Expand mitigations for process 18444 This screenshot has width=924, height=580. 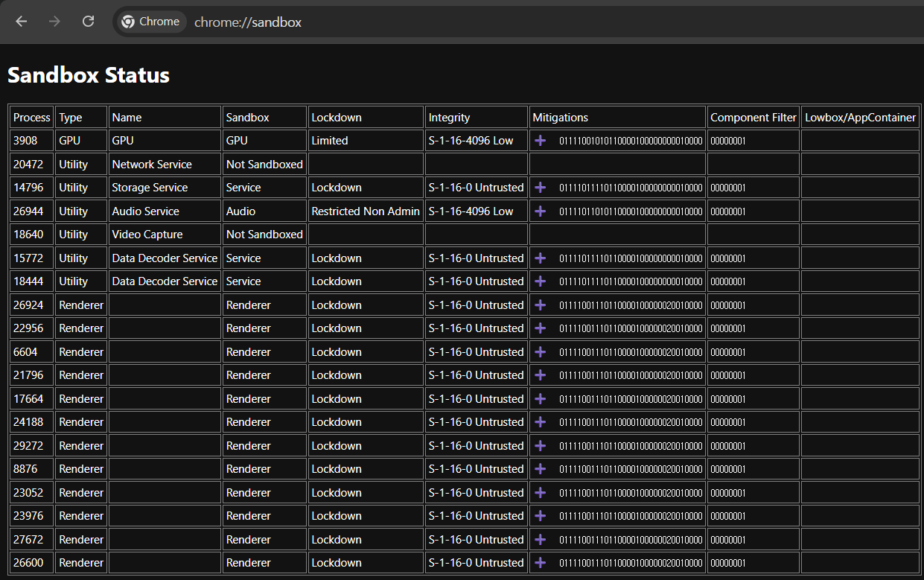[541, 281]
